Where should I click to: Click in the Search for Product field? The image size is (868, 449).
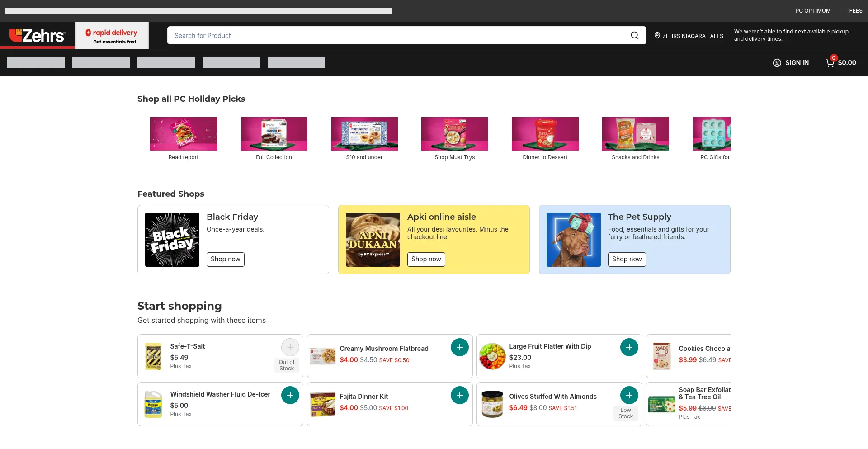(398, 35)
